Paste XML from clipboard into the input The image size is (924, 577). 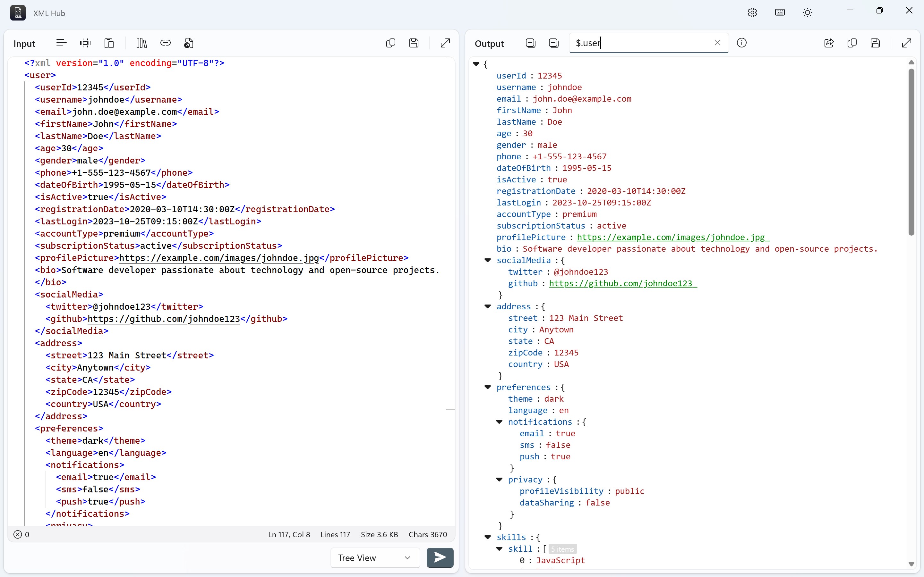click(x=109, y=43)
